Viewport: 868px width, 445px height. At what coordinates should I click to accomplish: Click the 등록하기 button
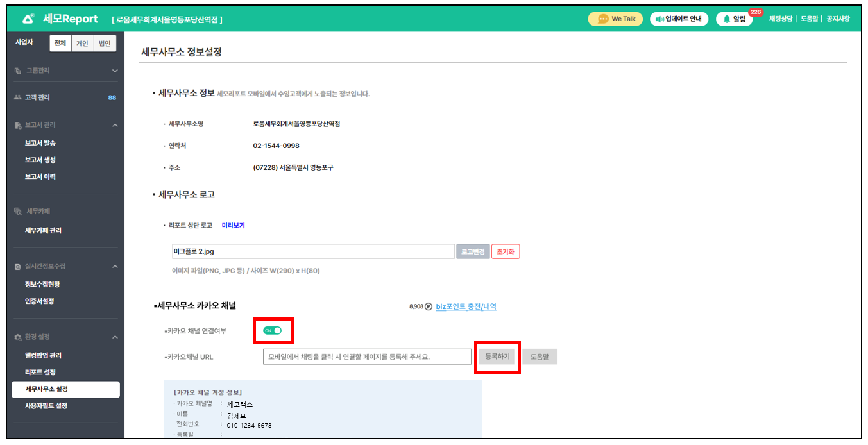tap(497, 356)
